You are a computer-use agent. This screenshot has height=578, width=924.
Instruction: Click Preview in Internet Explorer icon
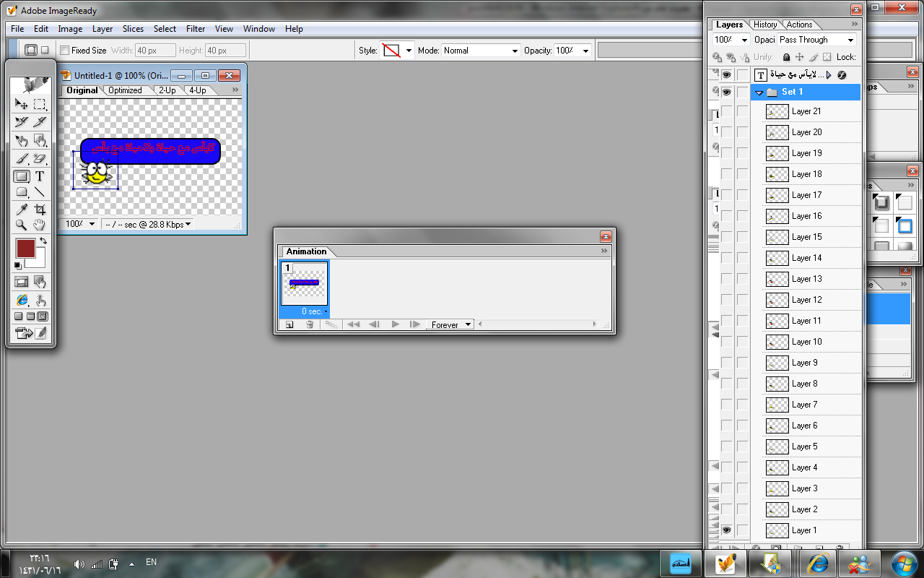(x=22, y=300)
